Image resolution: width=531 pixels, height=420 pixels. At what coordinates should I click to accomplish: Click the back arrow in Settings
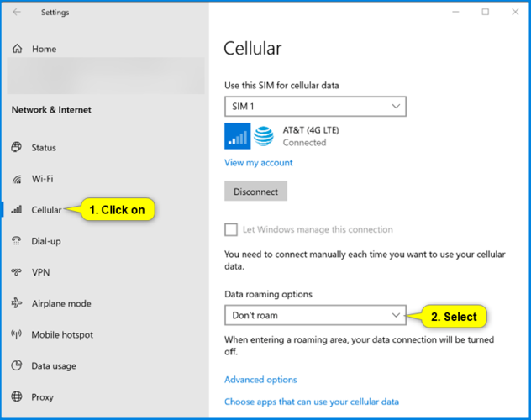[x=17, y=13]
